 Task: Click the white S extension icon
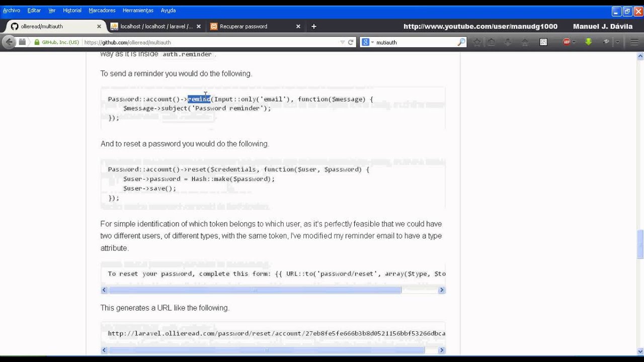click(543, 42)
